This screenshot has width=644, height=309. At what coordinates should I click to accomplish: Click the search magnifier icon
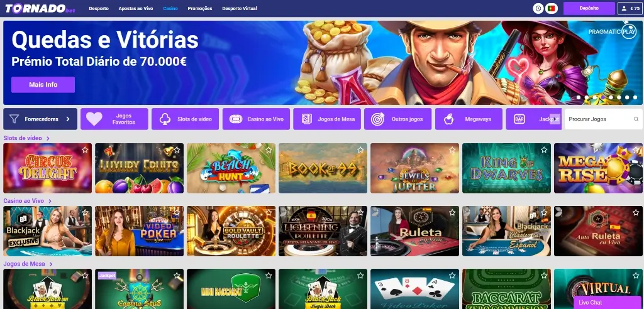(x=636, y=119)
